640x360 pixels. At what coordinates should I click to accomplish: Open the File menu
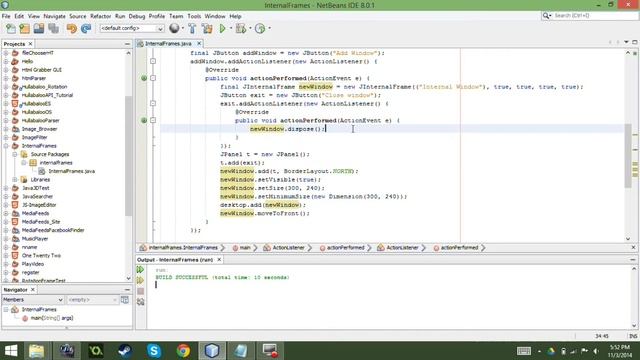coord(6,16)
